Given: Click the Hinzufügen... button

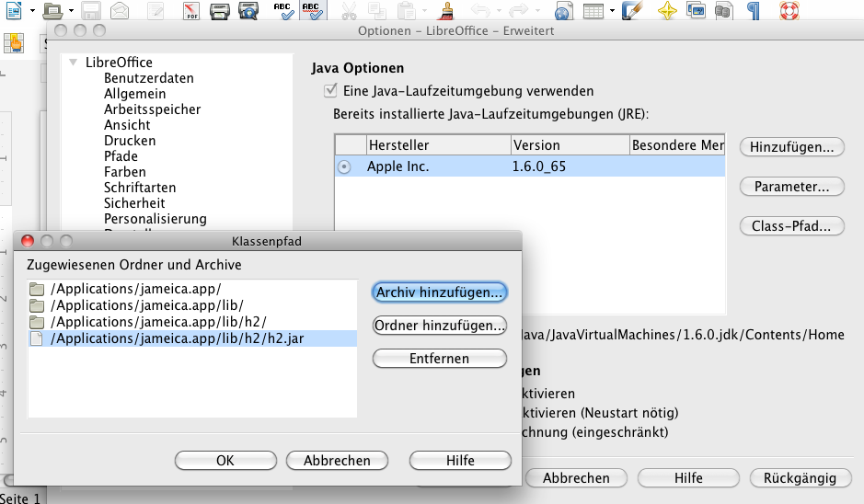Looking at the screenshot, I should click(x=792, y=147).
